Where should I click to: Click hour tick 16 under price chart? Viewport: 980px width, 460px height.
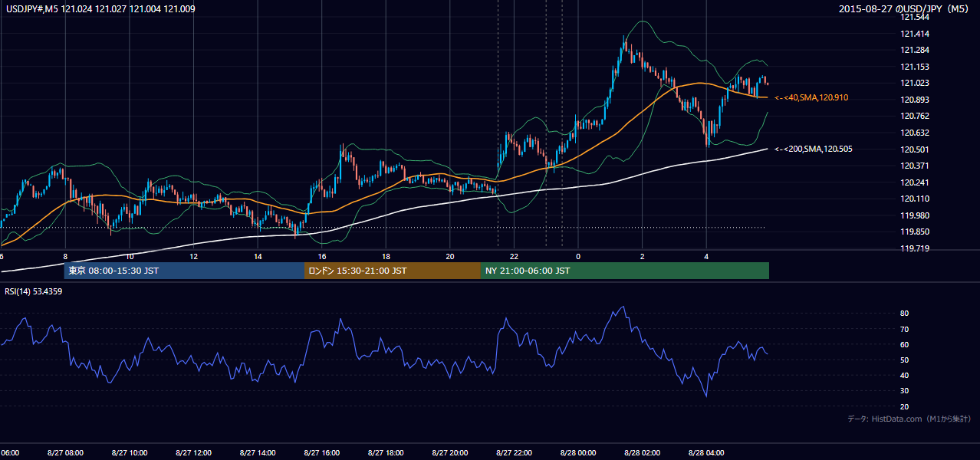coord(322,256)
